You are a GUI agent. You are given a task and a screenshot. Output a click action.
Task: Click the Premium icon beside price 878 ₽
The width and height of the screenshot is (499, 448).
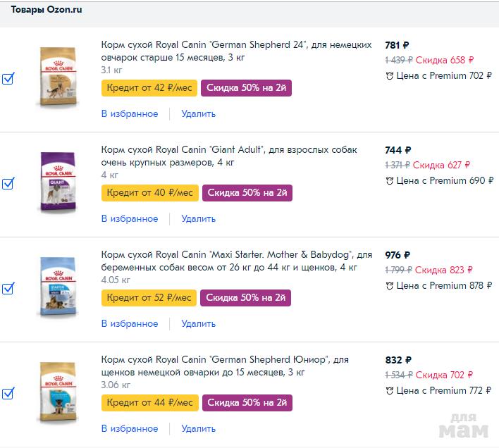coord(389,286)
